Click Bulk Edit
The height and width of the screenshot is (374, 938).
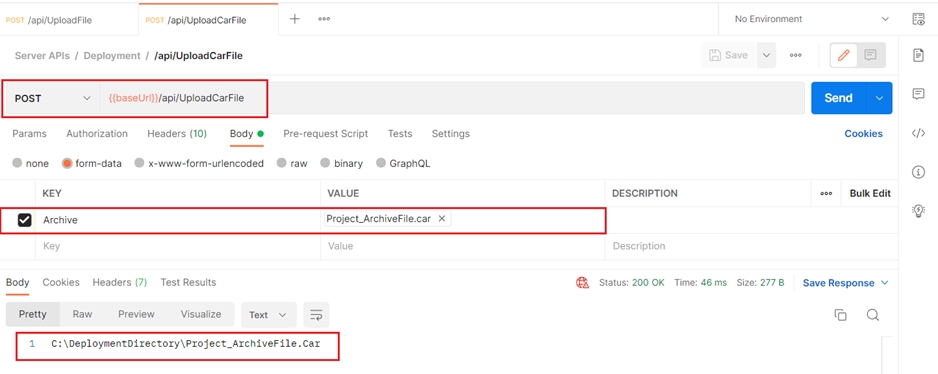[x=870, y=193]
